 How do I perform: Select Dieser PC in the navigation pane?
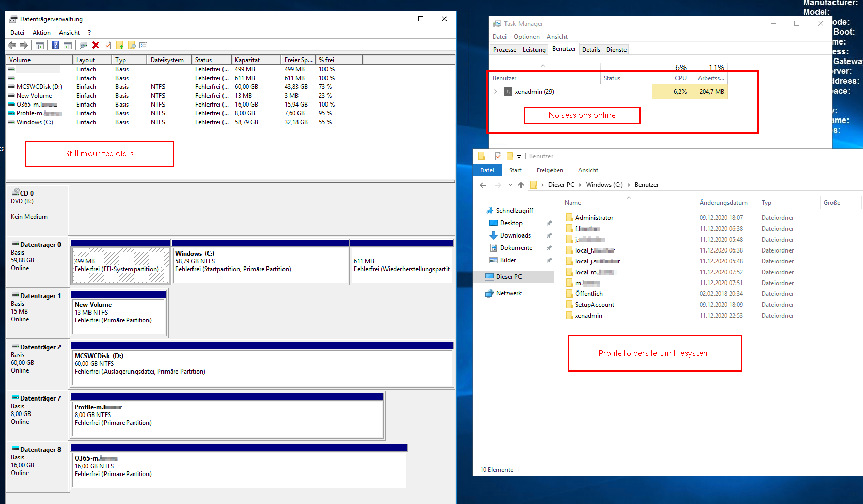pos(509,277)
